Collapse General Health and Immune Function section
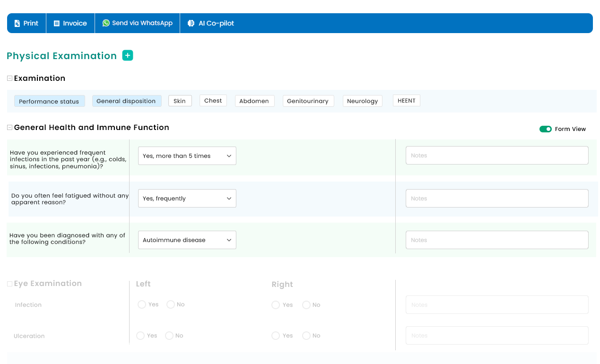Image resolution: width=600 pixels, height=364 pixels. [x=9, y=128]
